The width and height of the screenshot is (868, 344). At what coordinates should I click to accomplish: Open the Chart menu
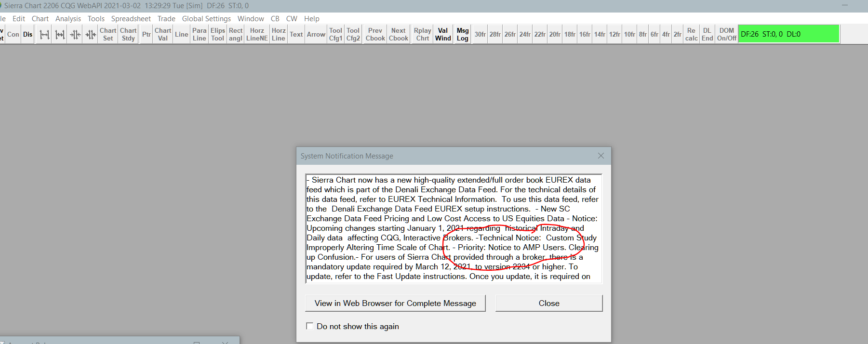tap(40, 19)
